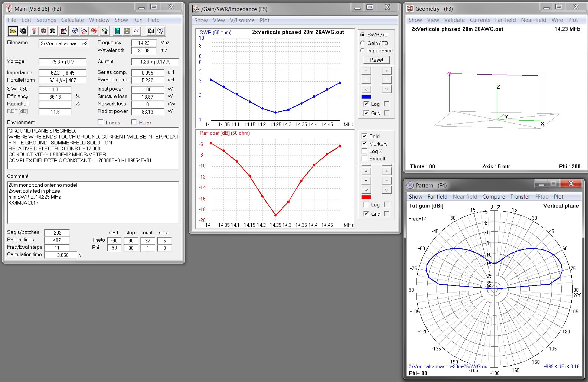Open the Calculate menu in Main window

(72, 20)
